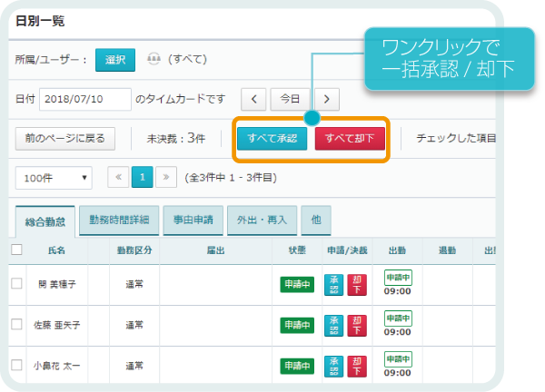Screen dimensions: 545x392
Task: Check the row checkbox for 小島花 太一
Action: [16, 365]
